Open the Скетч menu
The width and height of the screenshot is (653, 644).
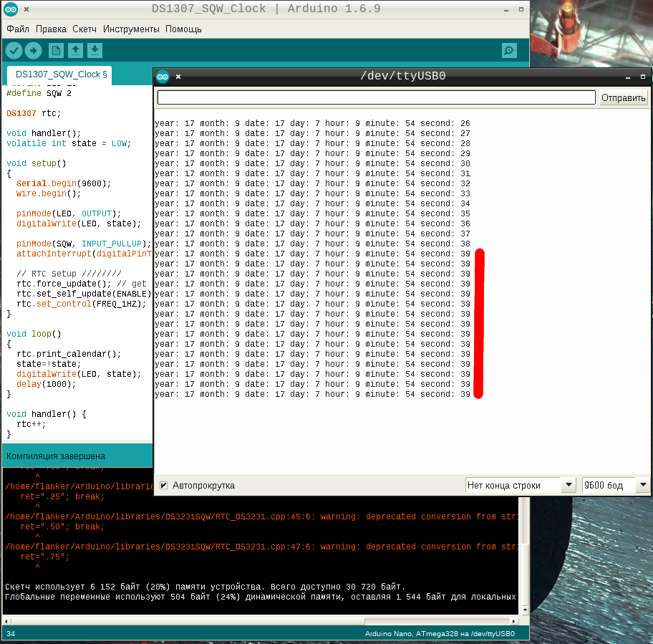coord(84,29)
